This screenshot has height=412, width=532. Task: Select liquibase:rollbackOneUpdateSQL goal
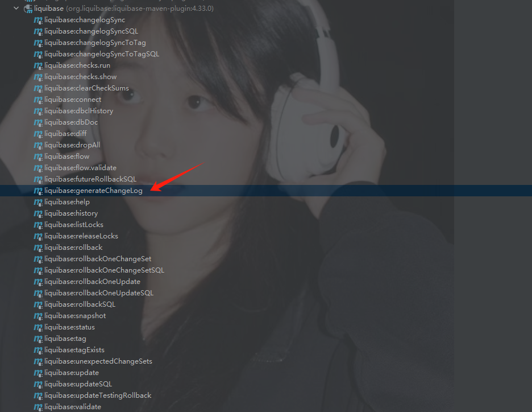tap(99, 293)
